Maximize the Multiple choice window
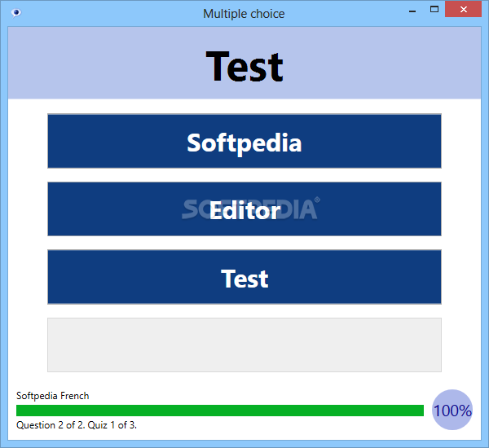489x448 pixels. (434, 9)
